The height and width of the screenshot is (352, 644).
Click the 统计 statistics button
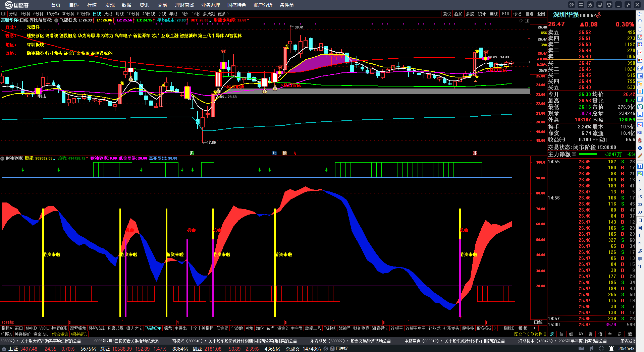coord(482,14)
